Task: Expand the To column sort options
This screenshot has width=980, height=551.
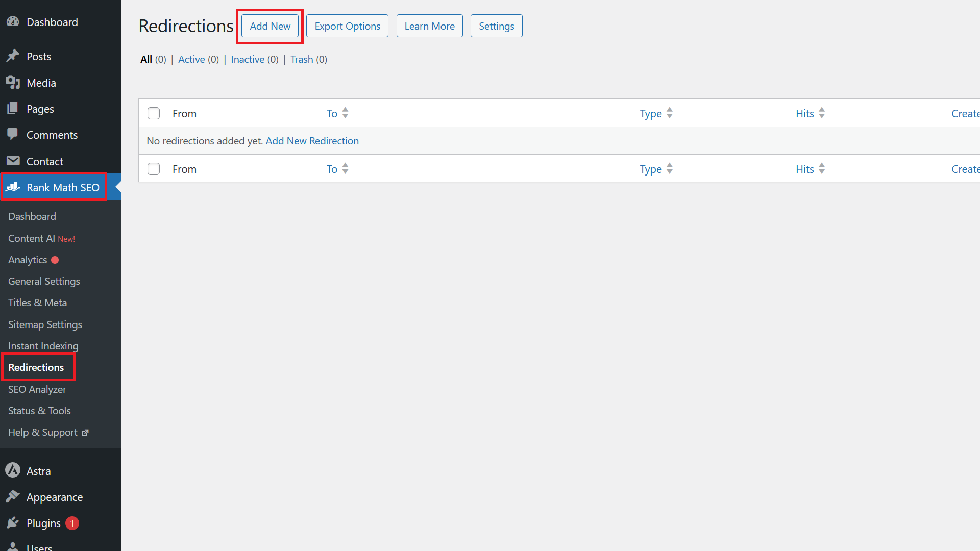Action: tap(345, 113)
